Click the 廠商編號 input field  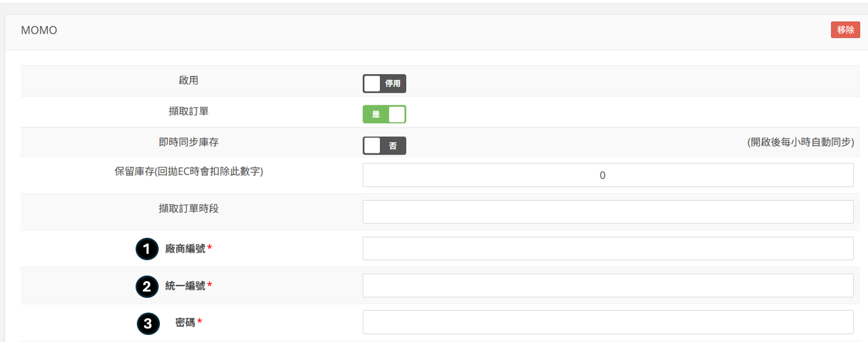608,249
